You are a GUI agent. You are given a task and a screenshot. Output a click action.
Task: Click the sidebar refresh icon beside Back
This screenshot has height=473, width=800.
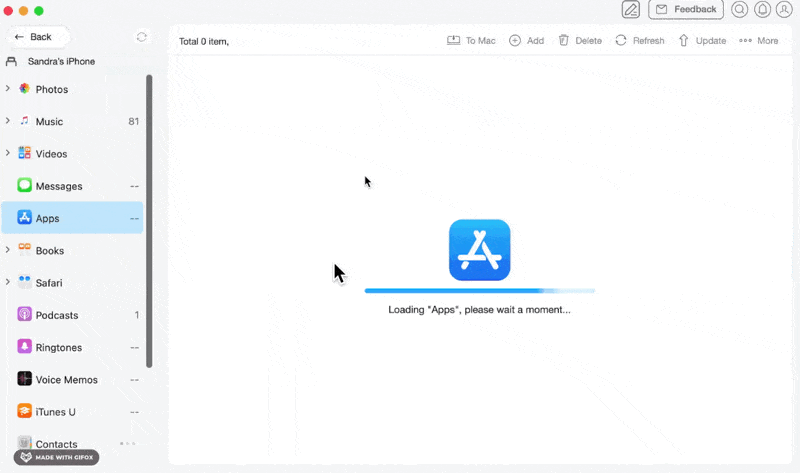141,37
